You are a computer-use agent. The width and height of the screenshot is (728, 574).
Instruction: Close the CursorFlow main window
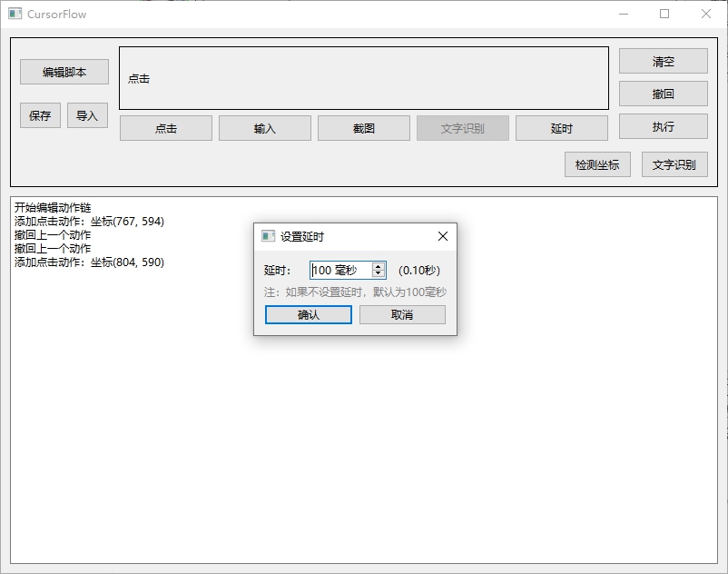click(x=705, y=14)
